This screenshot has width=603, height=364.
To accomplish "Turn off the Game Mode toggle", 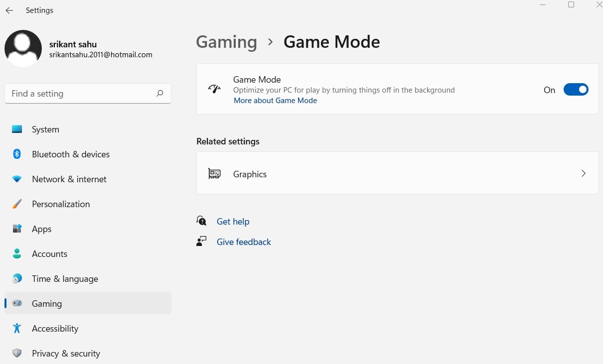I will (x=576, y=90).
